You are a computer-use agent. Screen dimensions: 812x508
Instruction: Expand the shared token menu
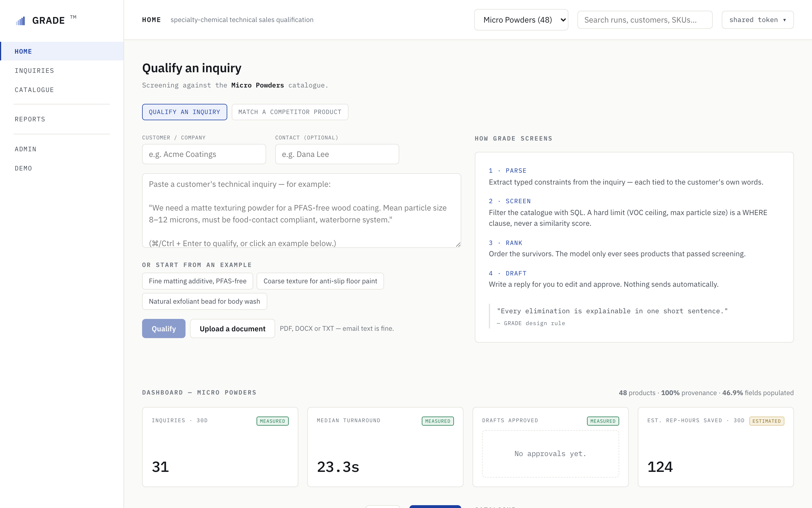click(757, 20)
